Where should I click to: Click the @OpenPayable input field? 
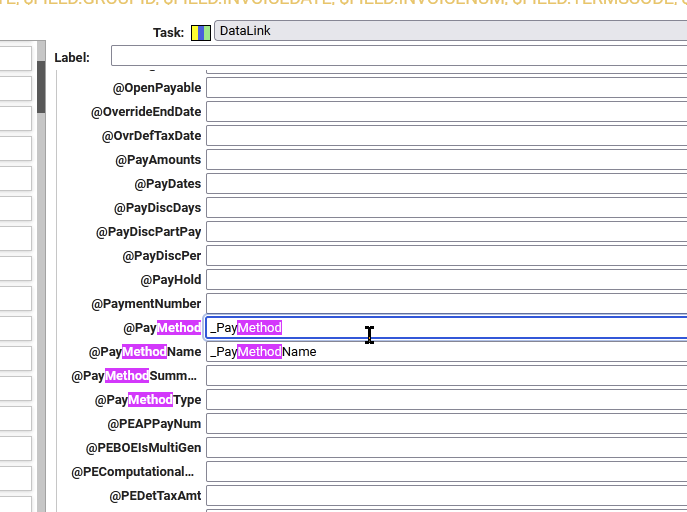(446, 88)
